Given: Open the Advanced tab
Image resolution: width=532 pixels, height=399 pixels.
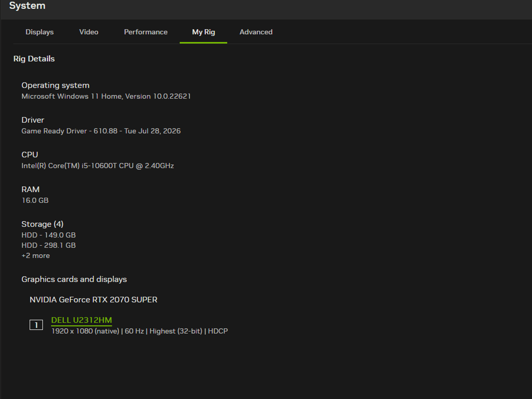Looking at the screenshot, I should pos(256,32).
